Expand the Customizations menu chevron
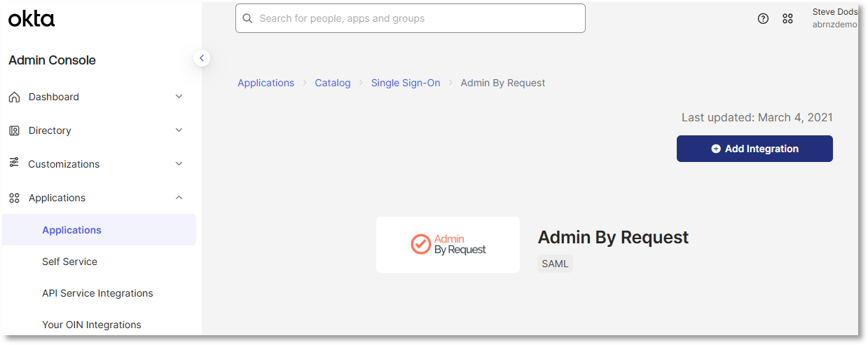This screenshot has height=345, width=868. (179, 164)
